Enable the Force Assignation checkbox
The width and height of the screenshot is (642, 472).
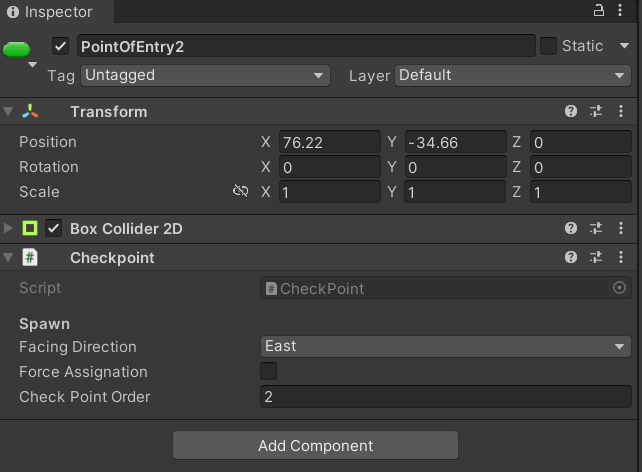269,371
